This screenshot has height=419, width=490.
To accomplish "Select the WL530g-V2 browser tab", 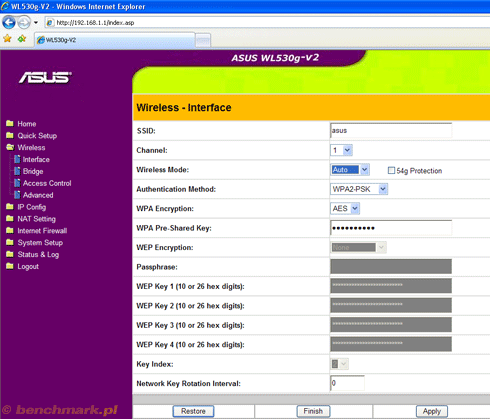I will (x=115, y=40).
